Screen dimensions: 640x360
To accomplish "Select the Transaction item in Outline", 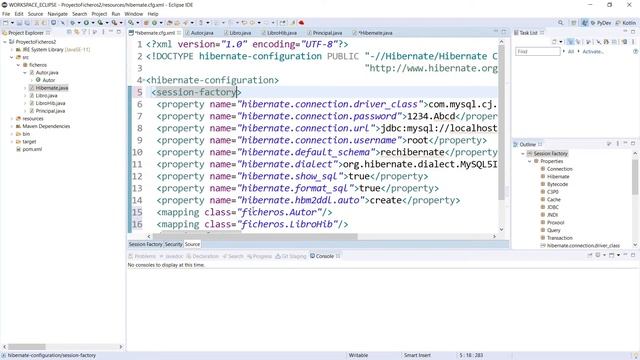I will [559, 238].
